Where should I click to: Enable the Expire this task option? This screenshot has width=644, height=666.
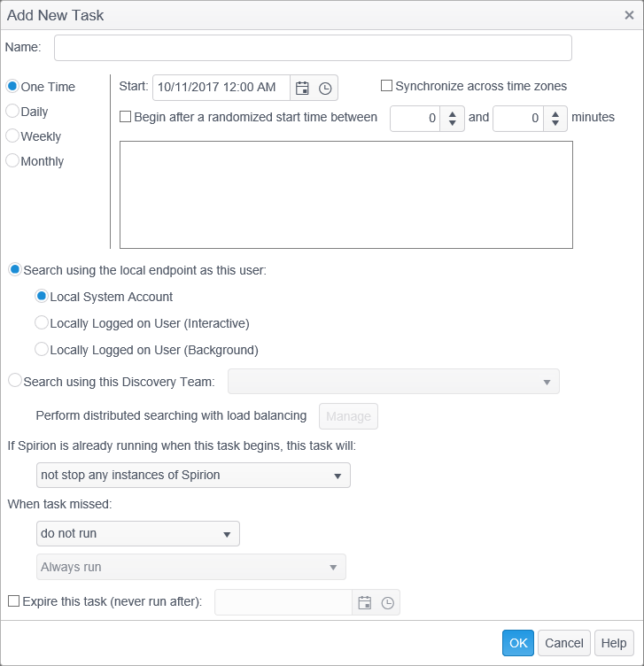click(13, 601)
